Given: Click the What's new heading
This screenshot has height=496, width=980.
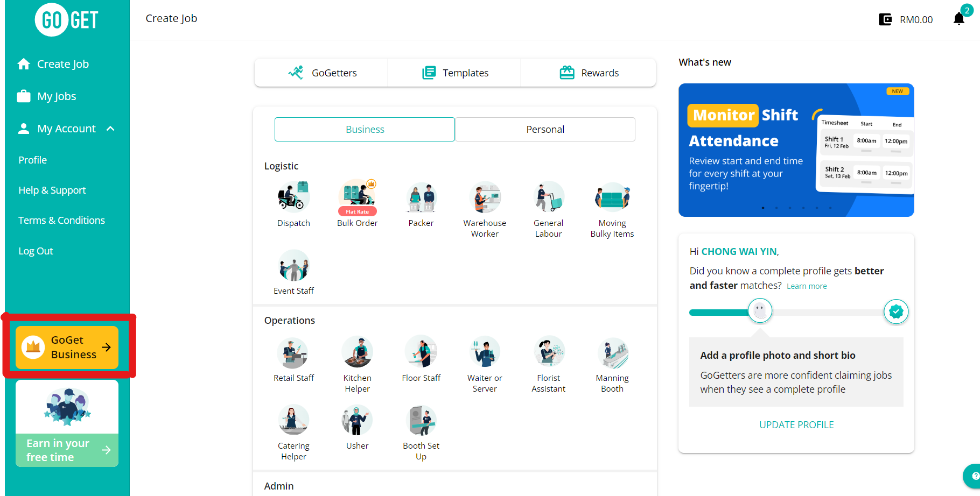Looking at the screenshot, I should tap(705, 62).
